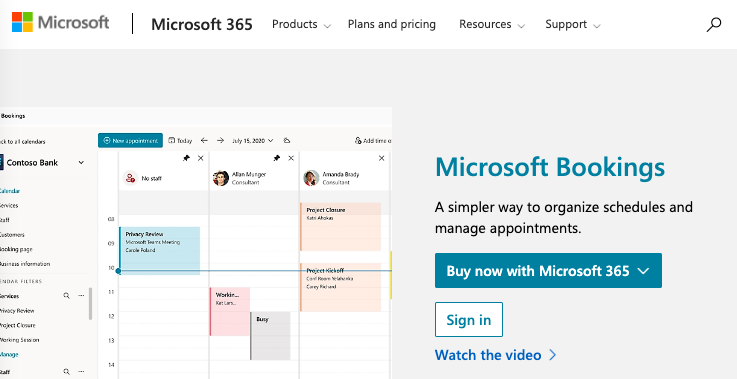Click the Microsoft Bookings heading
The height and width of the screenshot is (379, 737).
pos(550,167)
